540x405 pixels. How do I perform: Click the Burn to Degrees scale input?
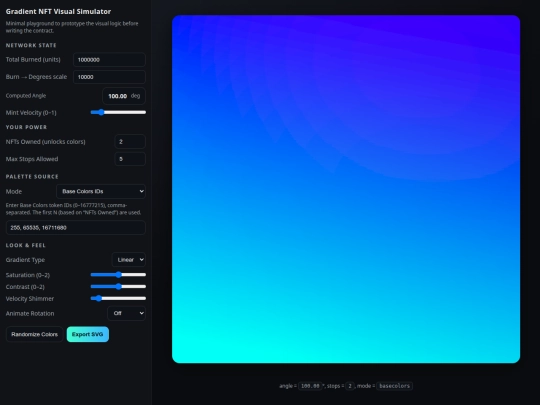109,77
